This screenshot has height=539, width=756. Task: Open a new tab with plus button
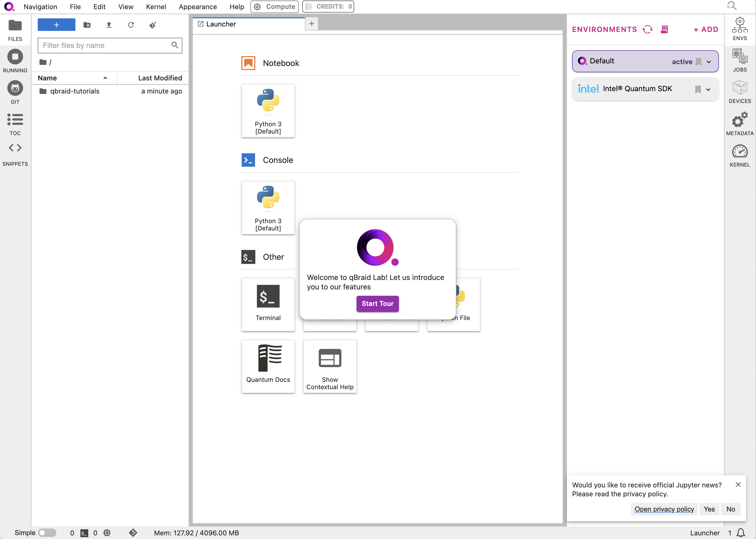point(312,24)
